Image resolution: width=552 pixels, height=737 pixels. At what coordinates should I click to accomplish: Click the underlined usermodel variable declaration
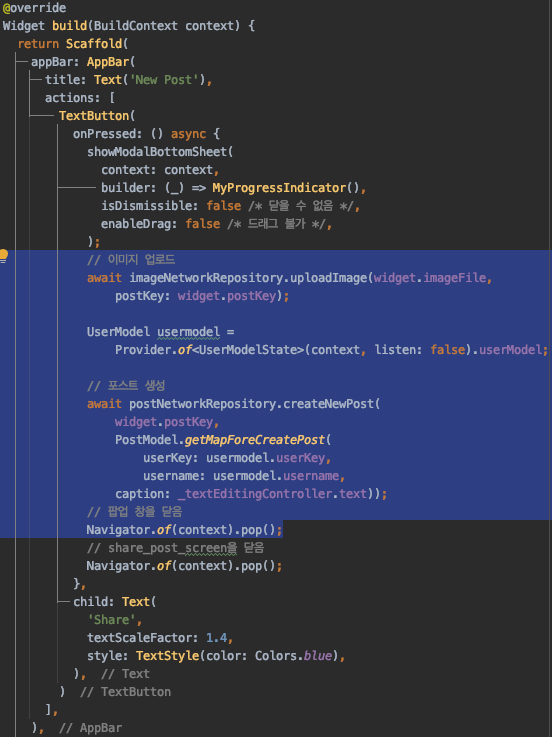[x=189, y=332]
